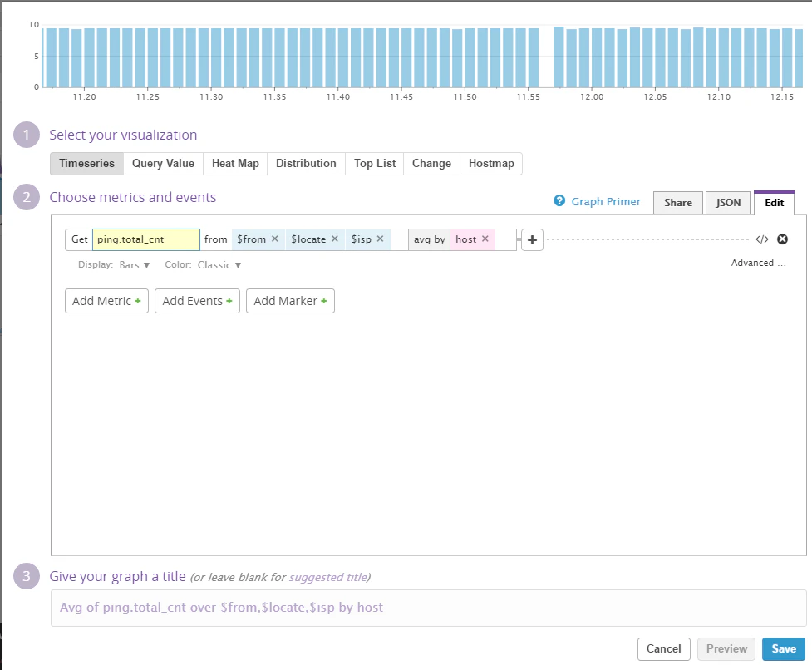Remove the $from tag filter
This screenshot has width=812, height=670.
pyautogui.click(x=275, y=239)
